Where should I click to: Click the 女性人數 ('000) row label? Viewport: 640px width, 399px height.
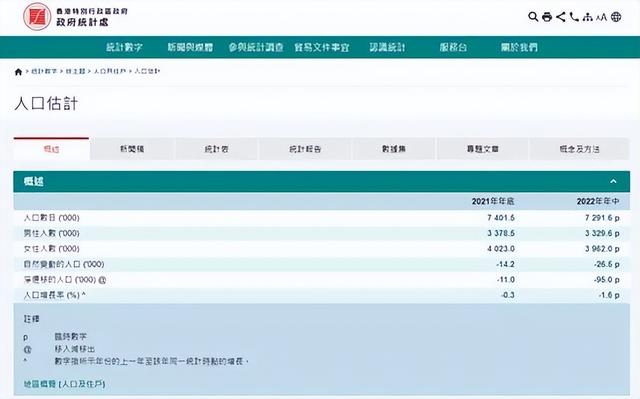point(51,249)
